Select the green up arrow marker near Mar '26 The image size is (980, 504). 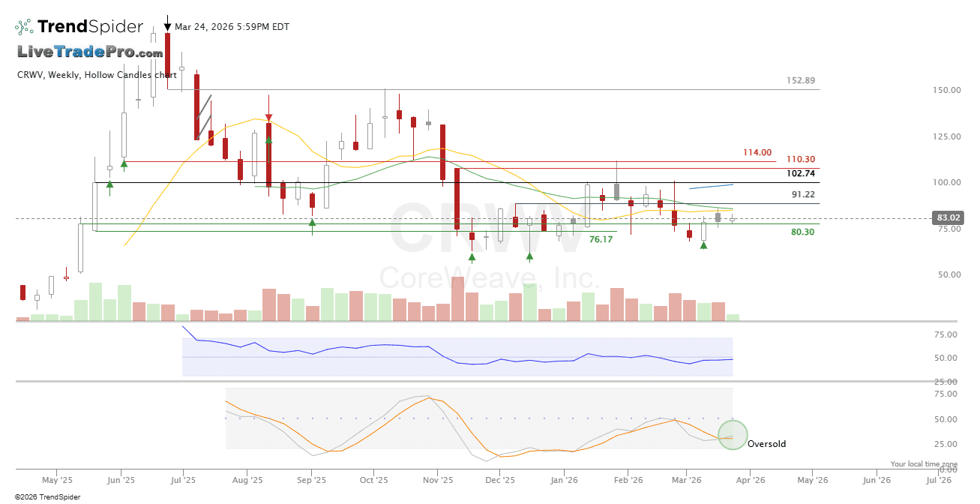coord(703,244)
